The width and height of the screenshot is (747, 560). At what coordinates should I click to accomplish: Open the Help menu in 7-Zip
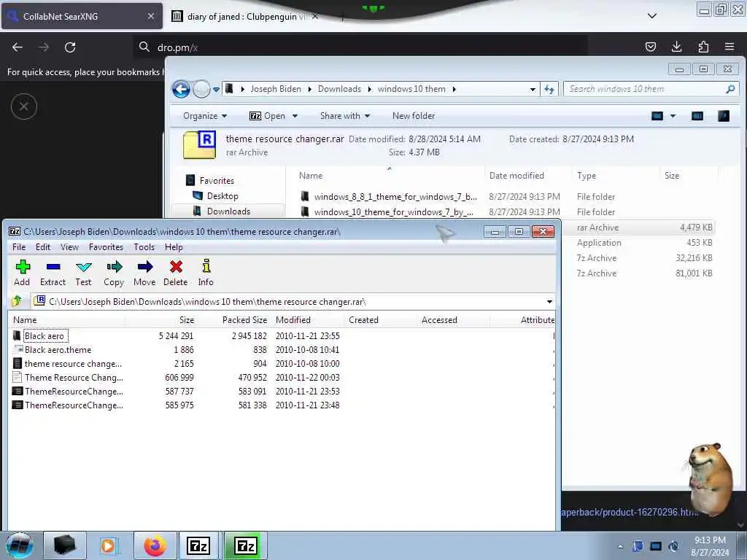174,247
